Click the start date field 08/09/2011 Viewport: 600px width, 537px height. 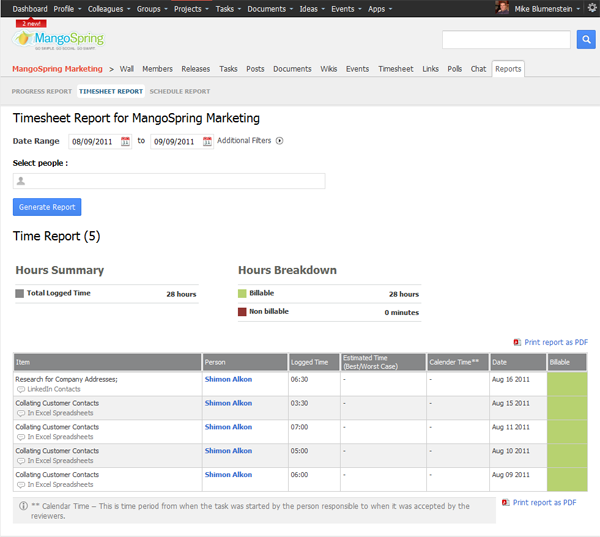(99, 141)
